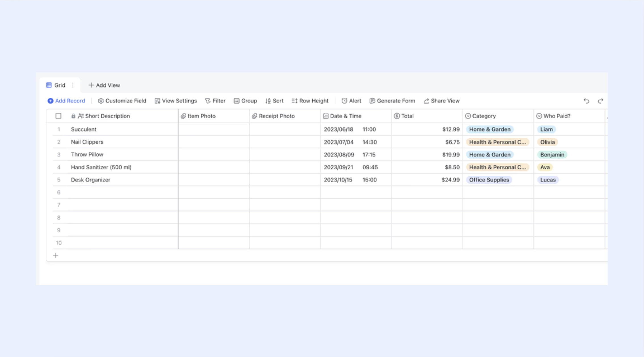
Task: Open the Filter options
Action: pyautogui.click(x=215, y=101)
